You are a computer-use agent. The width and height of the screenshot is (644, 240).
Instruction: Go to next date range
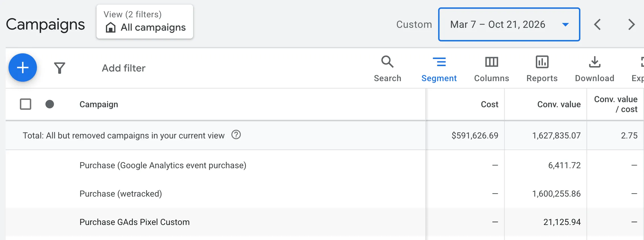[632, 24]
